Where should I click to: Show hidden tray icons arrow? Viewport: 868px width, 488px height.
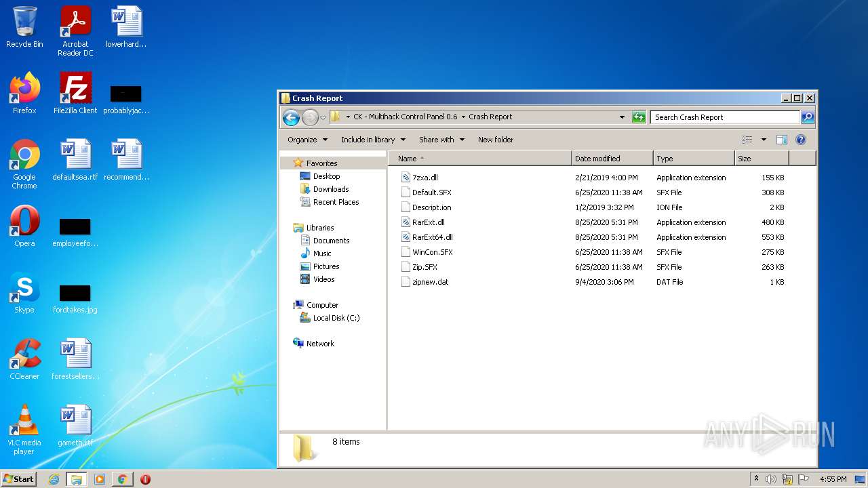pyautogui.click(x=756, y=479)
